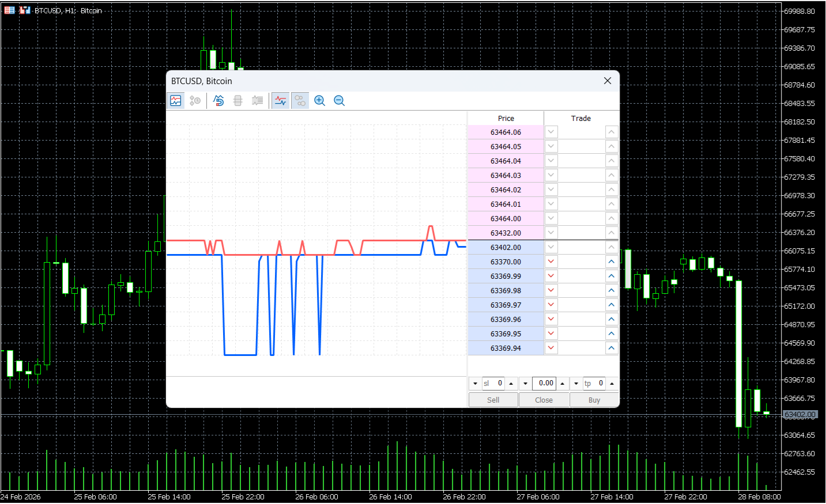Click red sell-stop arrow at 63370.00
This screenshot has height=504, width=826.
551,262
